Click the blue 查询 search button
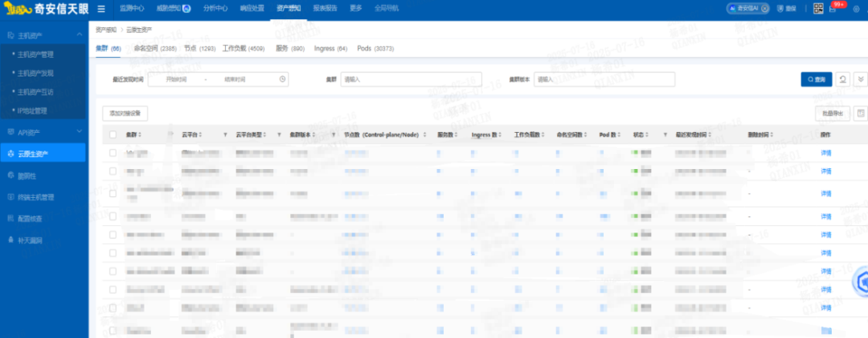Viewport: 868px width, 338px height. point(817,79)
